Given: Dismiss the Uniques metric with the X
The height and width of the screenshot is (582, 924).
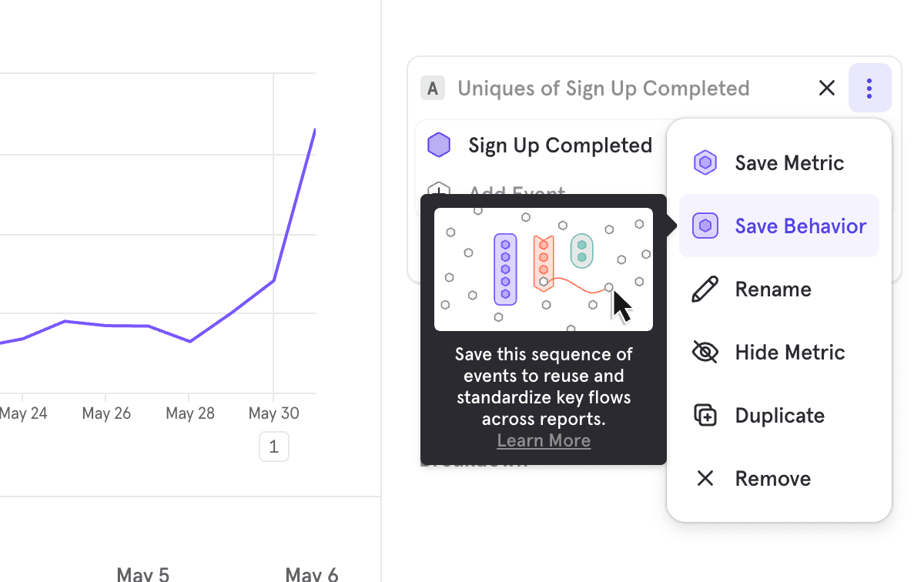Looking at the screenshot, I should click(x=826, y=88).
